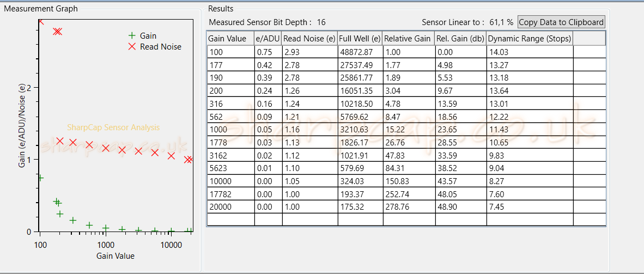Click the Full Well (e) column header
Image resolution: width=644 pixels, height=274 pixels.
pos(360,39)
